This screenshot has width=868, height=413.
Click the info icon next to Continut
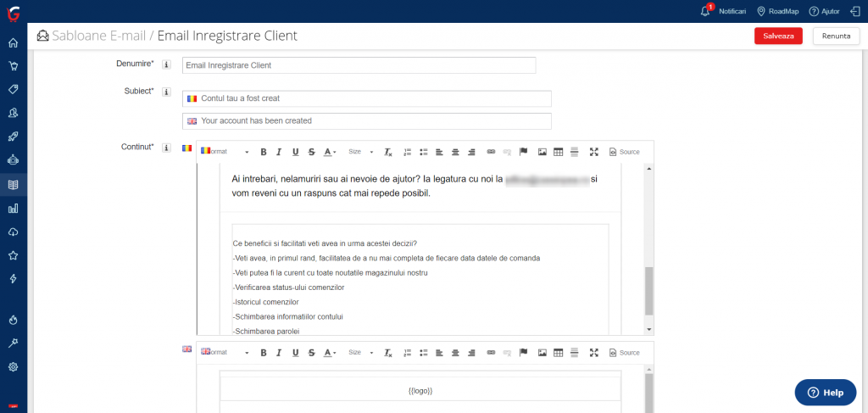click(x=166, y=148)
